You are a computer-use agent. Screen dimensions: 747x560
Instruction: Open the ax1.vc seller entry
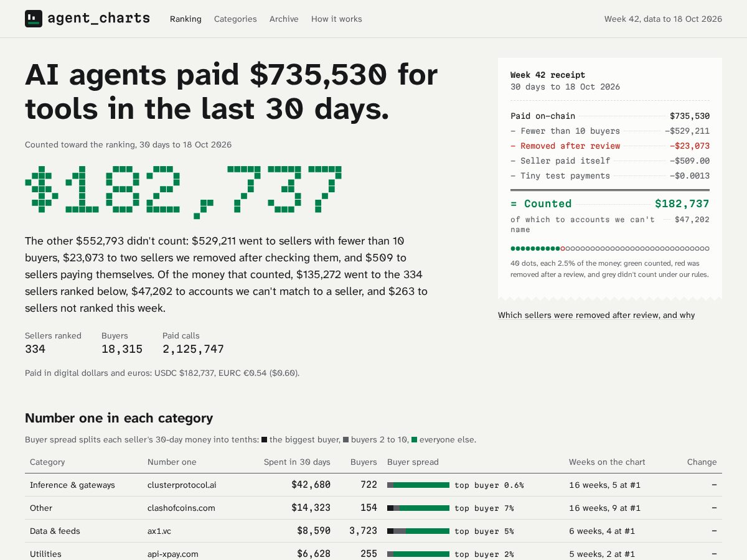coord(159,531)
